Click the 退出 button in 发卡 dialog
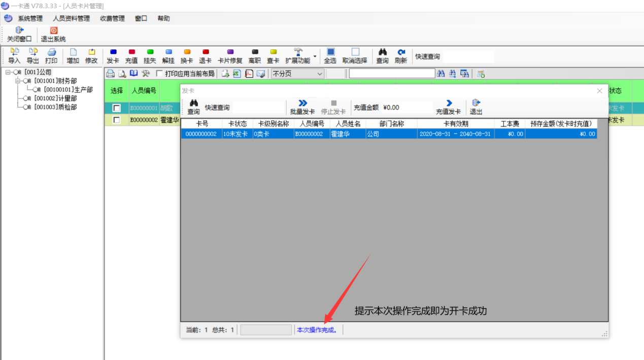Screen dimensions: 644x360 coord(476,107)
